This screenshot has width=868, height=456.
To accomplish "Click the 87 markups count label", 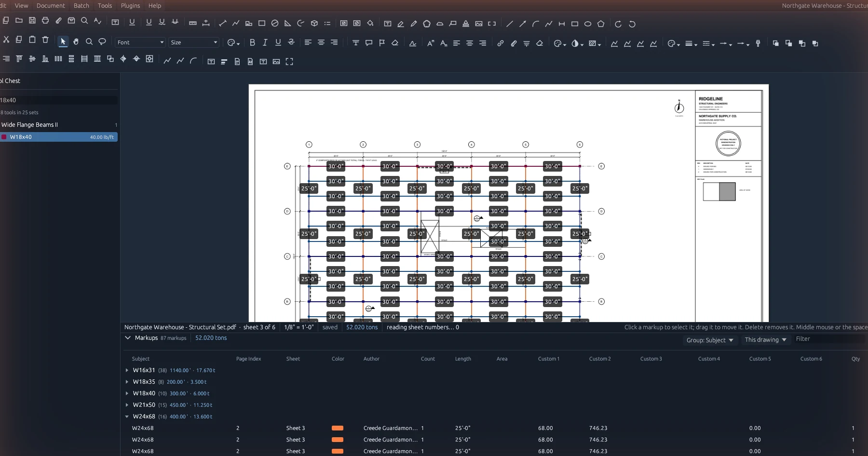I will point(174,338).
